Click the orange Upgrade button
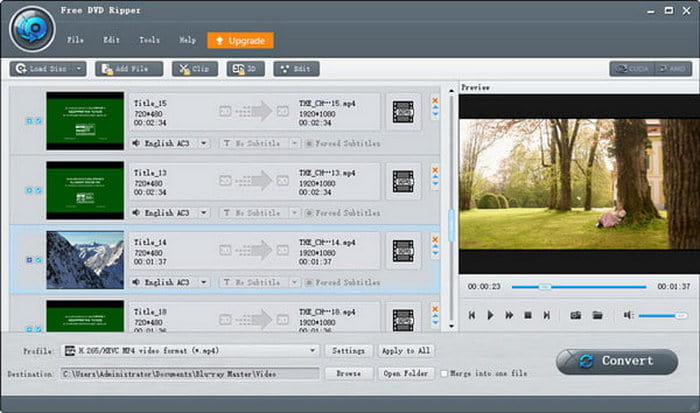Image resolution: width=700 pixels, height=413 pixels. tap(241, 41)
